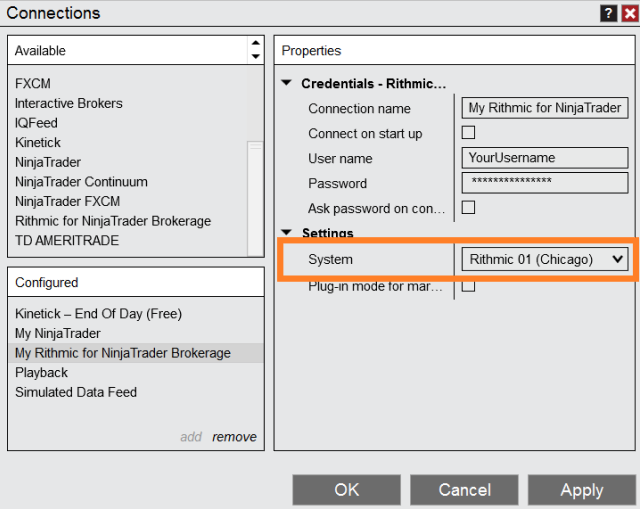This screenshot has width=640, height=509.
Task: Click the remove link
Action: pyautogui.click(x=234, y=437)
